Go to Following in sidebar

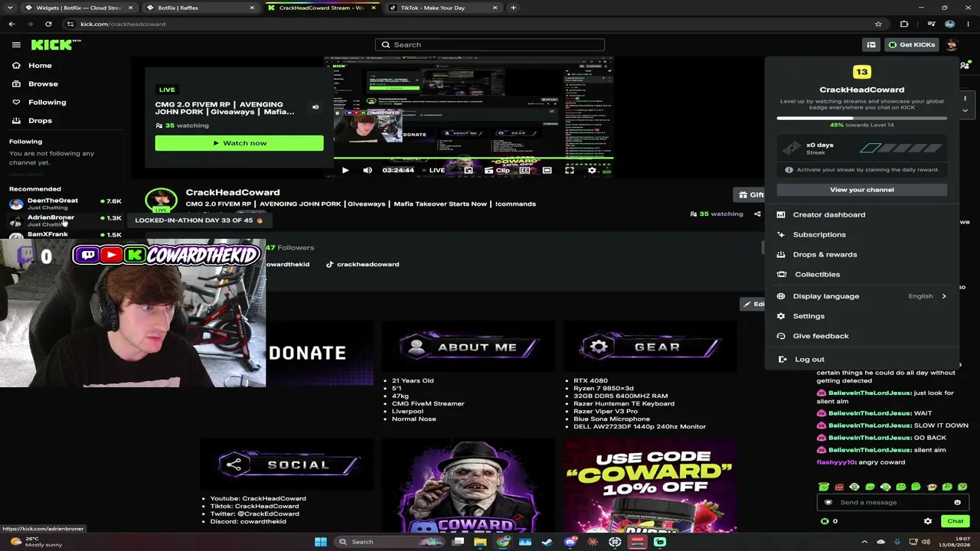click(x=47, y=102)
